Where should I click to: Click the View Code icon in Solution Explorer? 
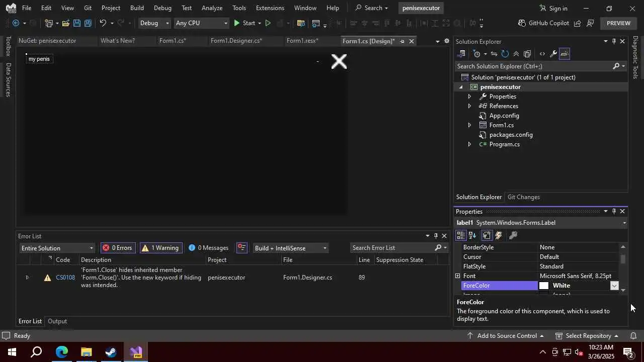[x=542, y=54]
